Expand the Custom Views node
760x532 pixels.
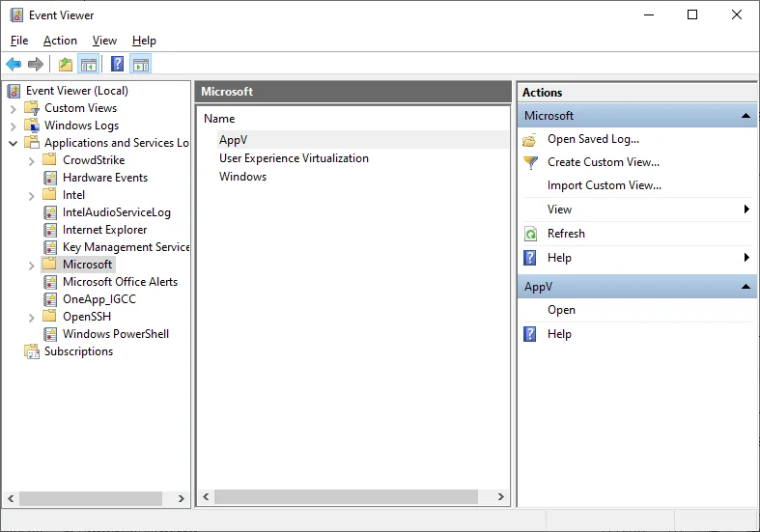14,109
